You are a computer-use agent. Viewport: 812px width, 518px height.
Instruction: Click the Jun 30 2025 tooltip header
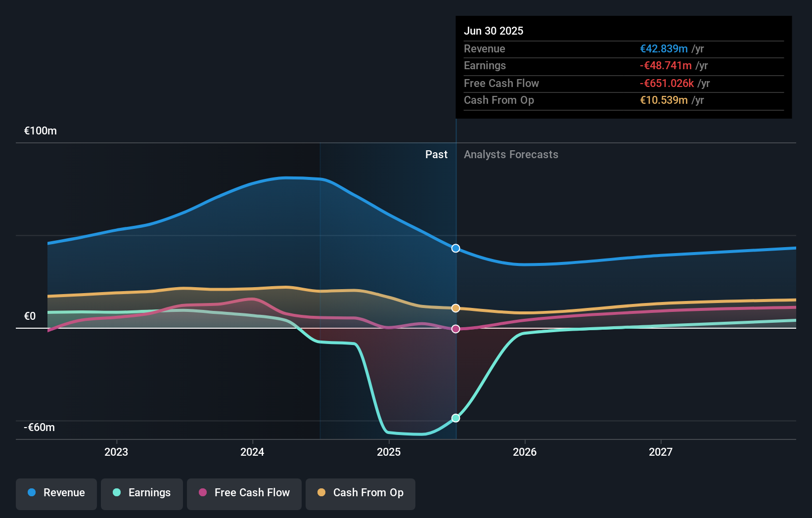click(494, 31)
